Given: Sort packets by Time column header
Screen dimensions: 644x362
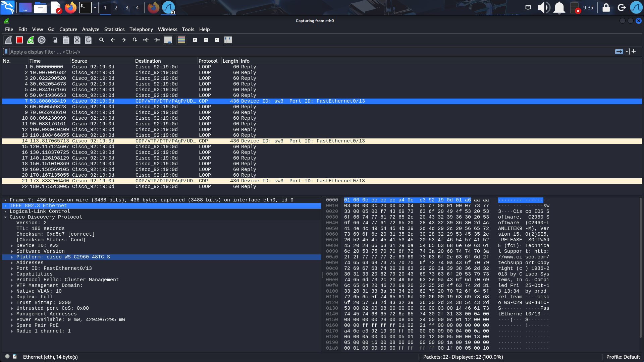Looking at the screenshot, I should coord(49,61).
